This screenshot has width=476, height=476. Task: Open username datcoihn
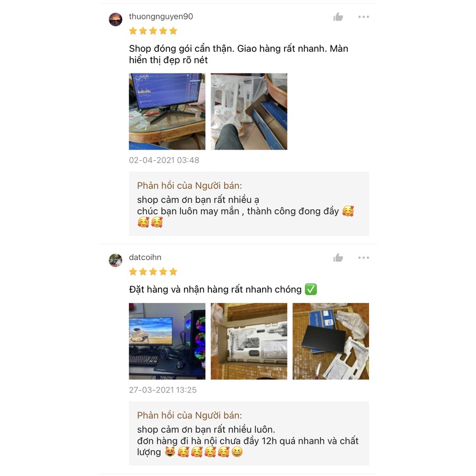click(x=145, y=257)
